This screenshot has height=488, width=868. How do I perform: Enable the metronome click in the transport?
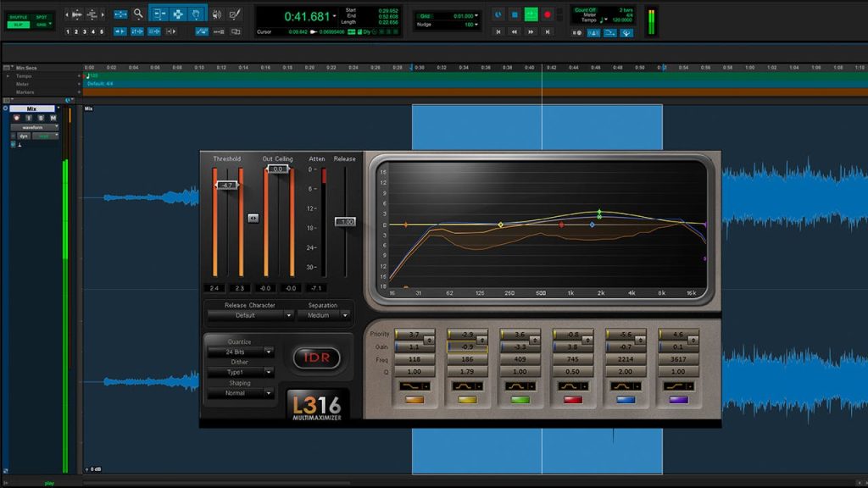click(593, 32)
